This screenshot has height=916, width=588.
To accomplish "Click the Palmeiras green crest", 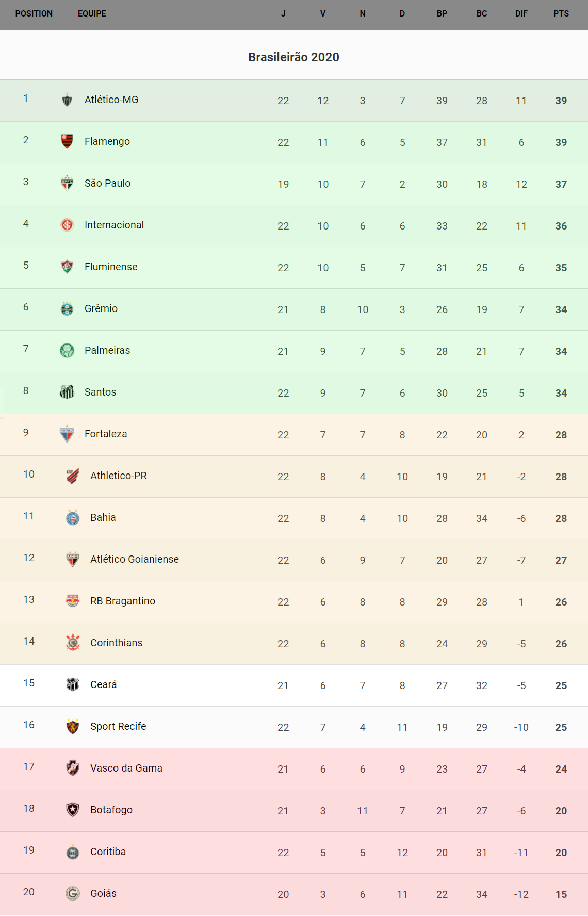I will click(x=67, y=350).
